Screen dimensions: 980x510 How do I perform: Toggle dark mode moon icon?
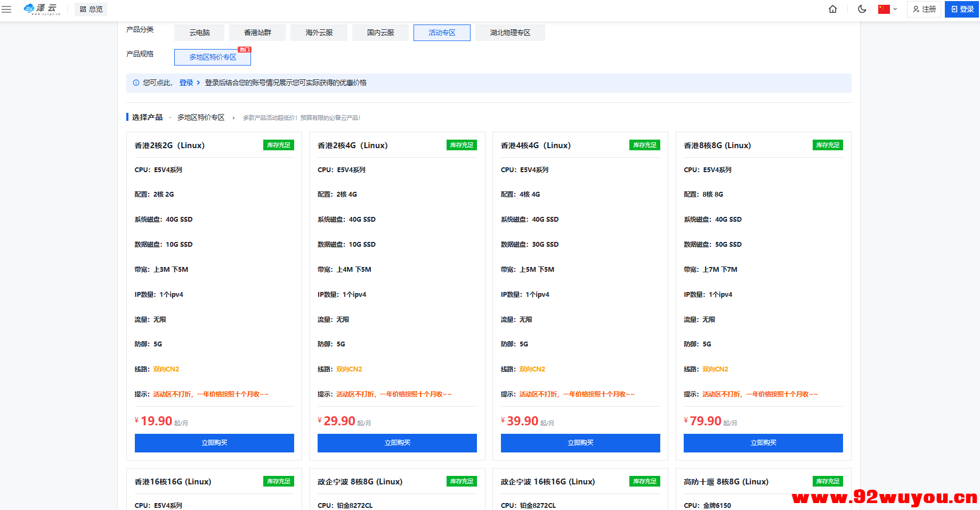point(862,9)
